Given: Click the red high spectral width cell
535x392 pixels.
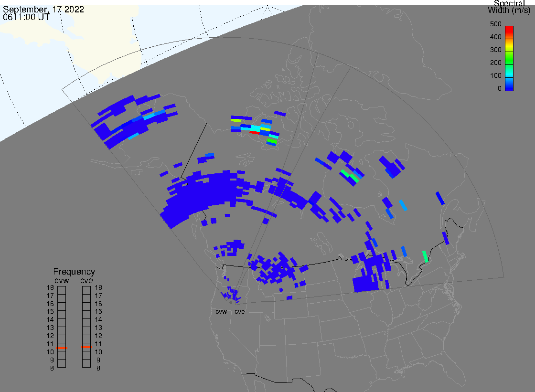Looking at the screenshot, I should pyautogui.click(x=255, y=132).
